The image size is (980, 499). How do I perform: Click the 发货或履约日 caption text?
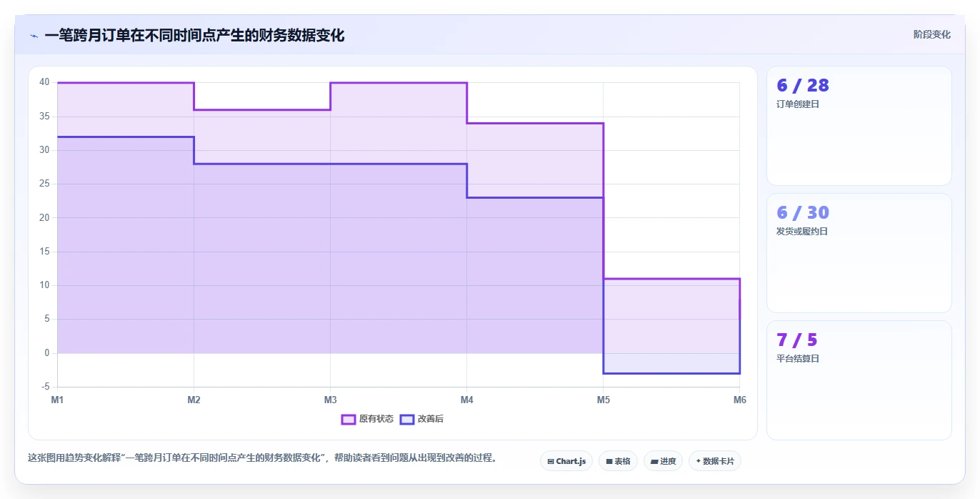click(x=802, y=232)
